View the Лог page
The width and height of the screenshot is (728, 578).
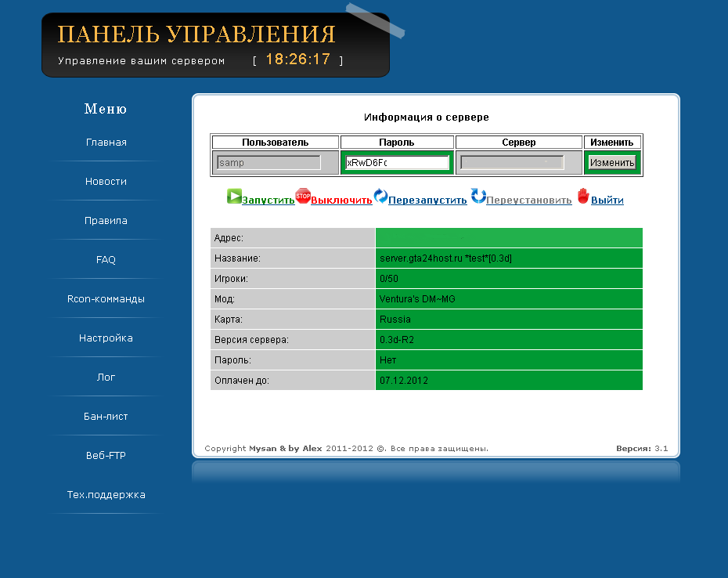(x=106, y=378)
